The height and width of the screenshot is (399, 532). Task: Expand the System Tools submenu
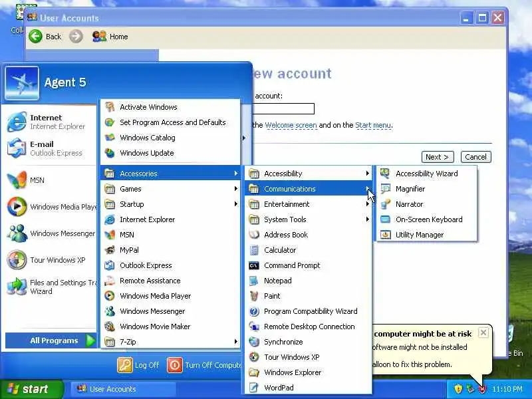coord(309,219)
